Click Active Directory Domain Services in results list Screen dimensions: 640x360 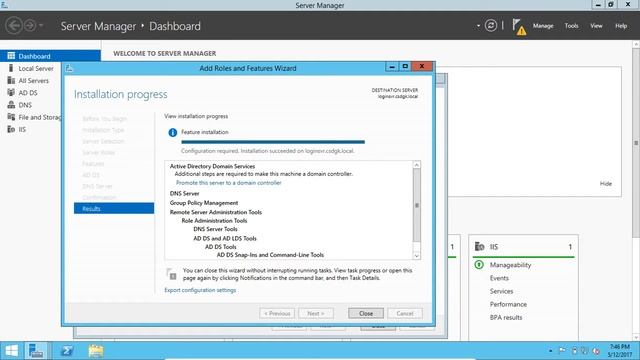pyautogui.click(x=212, y=166)
